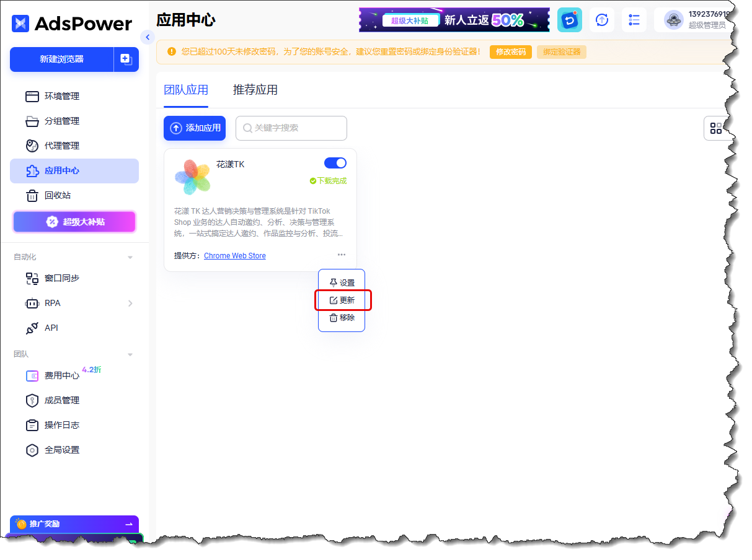Screen dimensions: 752x560
Task: Switch to the 推荐应用 tab
Action: coord(255,90)
